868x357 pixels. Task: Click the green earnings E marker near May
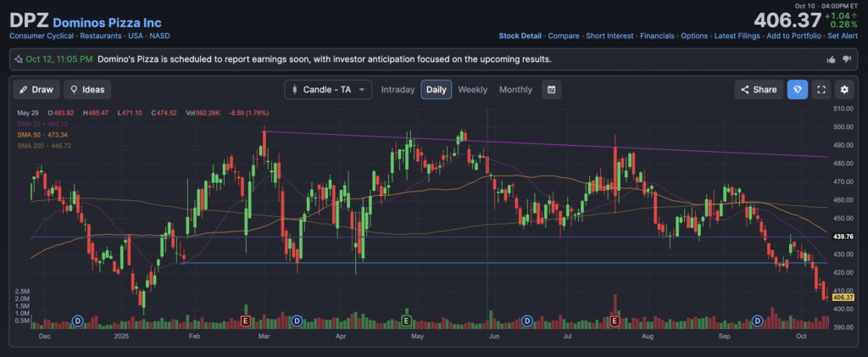coord(406,321)
